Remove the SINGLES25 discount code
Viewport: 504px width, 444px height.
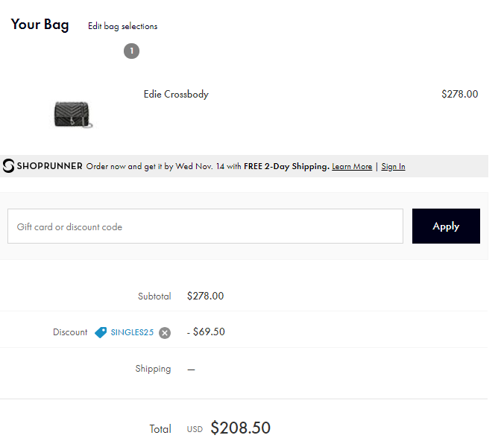point(165,333)
